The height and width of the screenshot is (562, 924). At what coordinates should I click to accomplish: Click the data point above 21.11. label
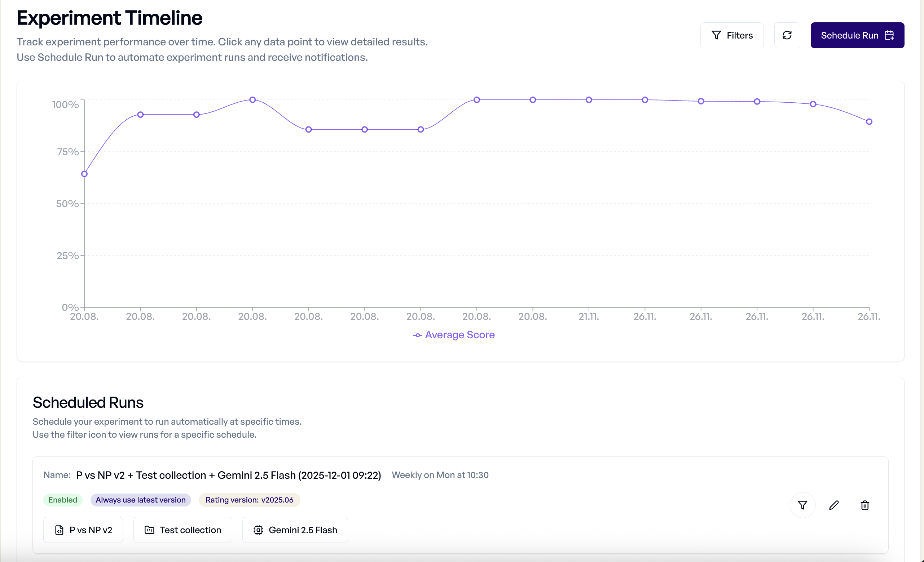point(588,100)
